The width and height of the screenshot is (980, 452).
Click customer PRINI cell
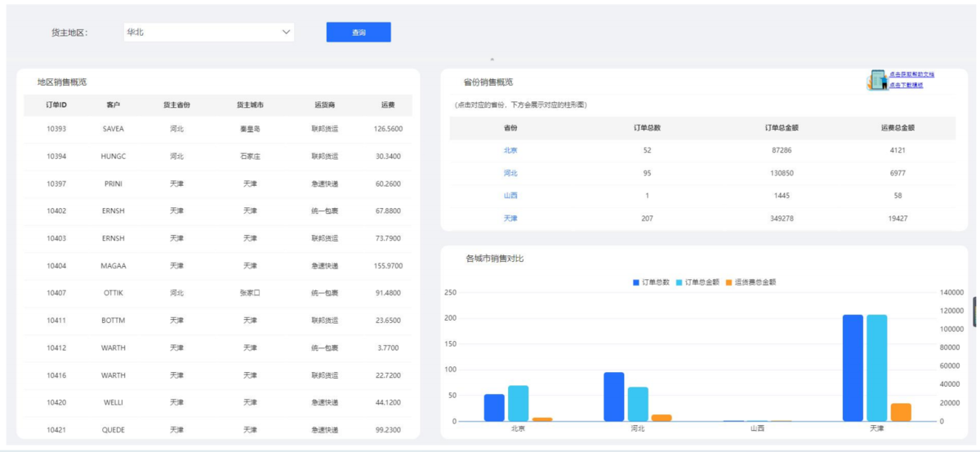point(114,184)
